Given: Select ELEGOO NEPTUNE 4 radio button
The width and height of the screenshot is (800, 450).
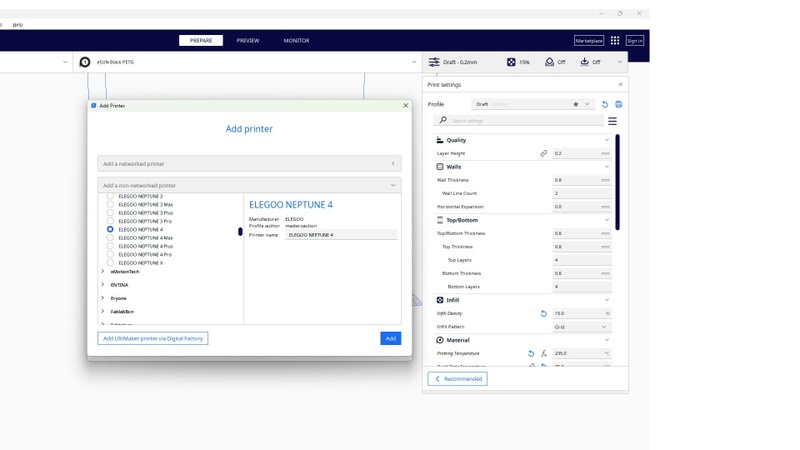Looking at the screenshot, I should pos(110,230).
